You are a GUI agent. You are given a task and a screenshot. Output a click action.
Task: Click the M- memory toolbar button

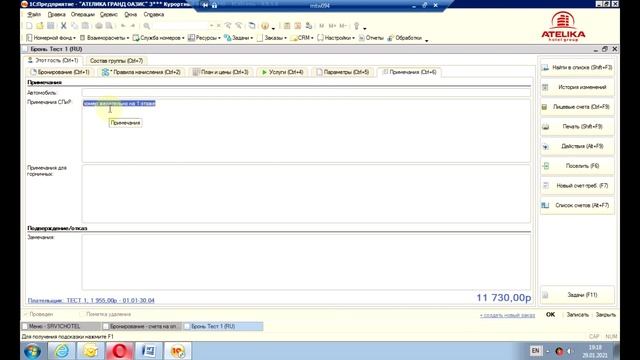point(343,26)
